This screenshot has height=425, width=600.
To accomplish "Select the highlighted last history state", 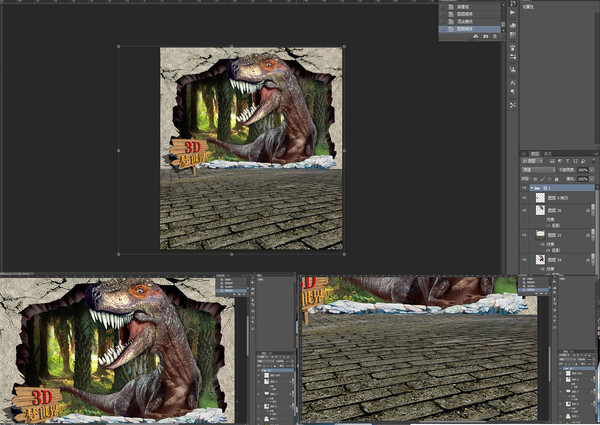I will tap(470, 29).
